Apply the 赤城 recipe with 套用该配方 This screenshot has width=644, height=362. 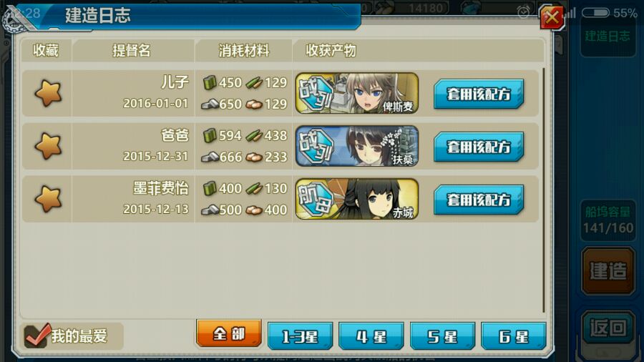(x=479, y=200)
